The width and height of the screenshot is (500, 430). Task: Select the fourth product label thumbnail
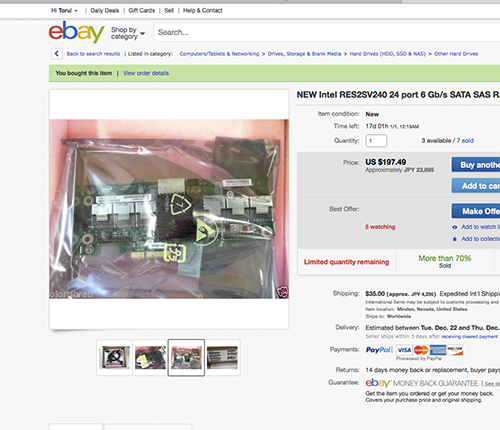click(222, 358)
